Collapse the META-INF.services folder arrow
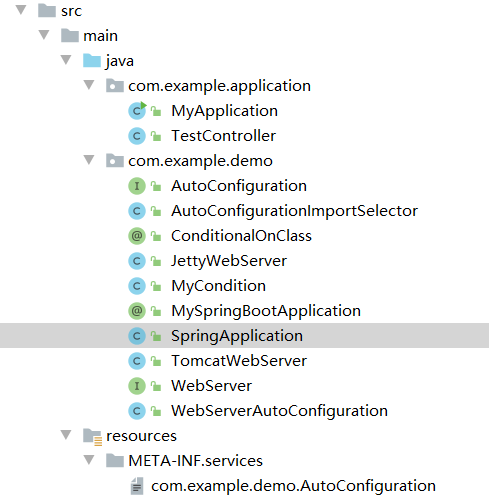Image resolution: width=489 pixels, height=501 pixels. click(x=89, y=460)
